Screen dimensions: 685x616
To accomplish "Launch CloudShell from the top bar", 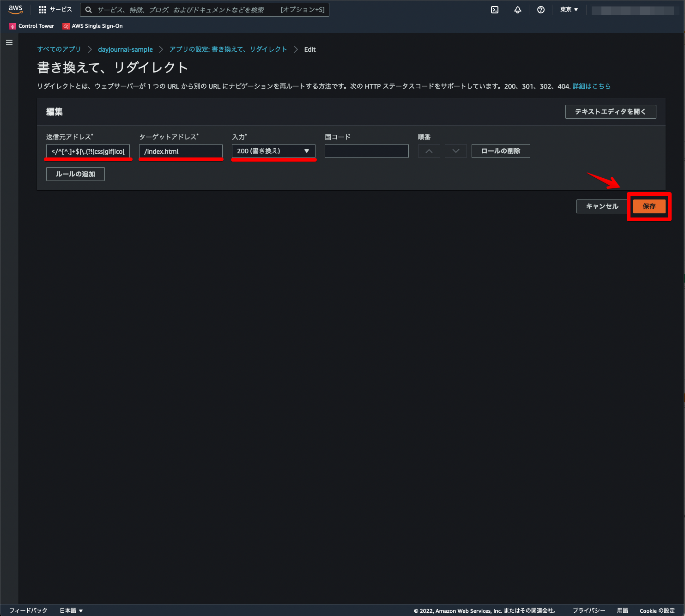I will pos(494,9).
